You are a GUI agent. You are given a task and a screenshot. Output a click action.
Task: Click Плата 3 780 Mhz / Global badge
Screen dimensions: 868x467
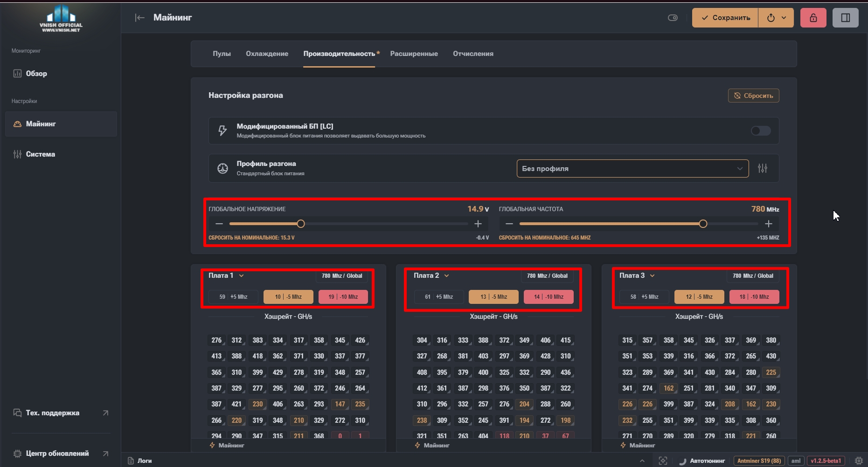coord(753,276)
